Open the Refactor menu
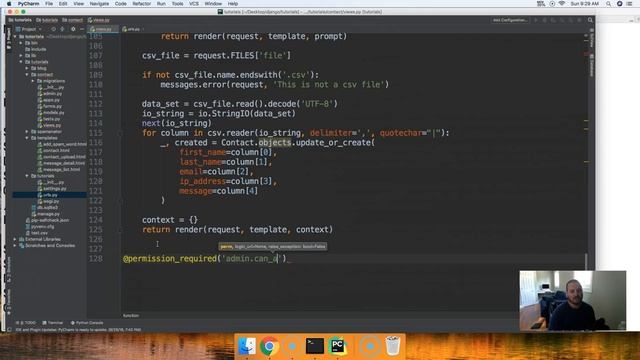This screenshot has height=360, width=640. point(142,4)
